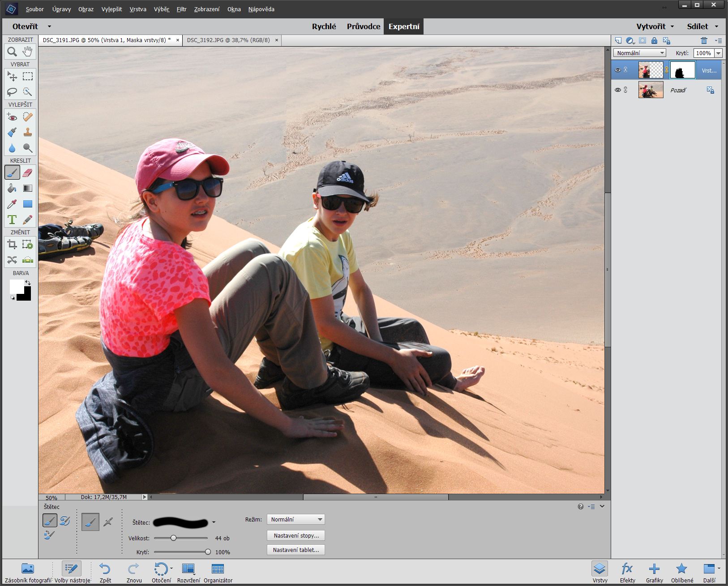Delete layer with trash icon

click(x=704, y=40)
